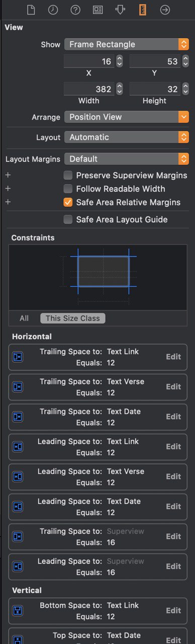Click the Trailing Space to Text Link constraint icon
This screenshot has width=195, height=644.
[18, 357]
